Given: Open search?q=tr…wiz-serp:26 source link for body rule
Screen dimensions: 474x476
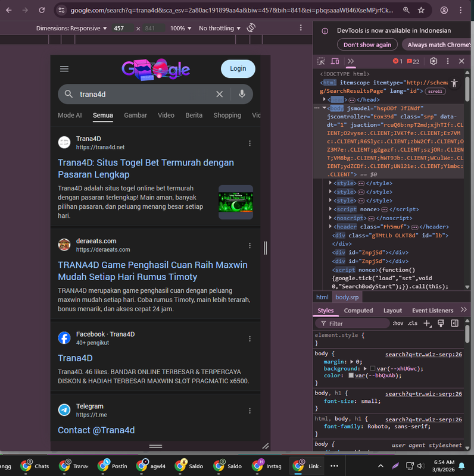Looking at the screenshot, I should [x=423, y=354].
